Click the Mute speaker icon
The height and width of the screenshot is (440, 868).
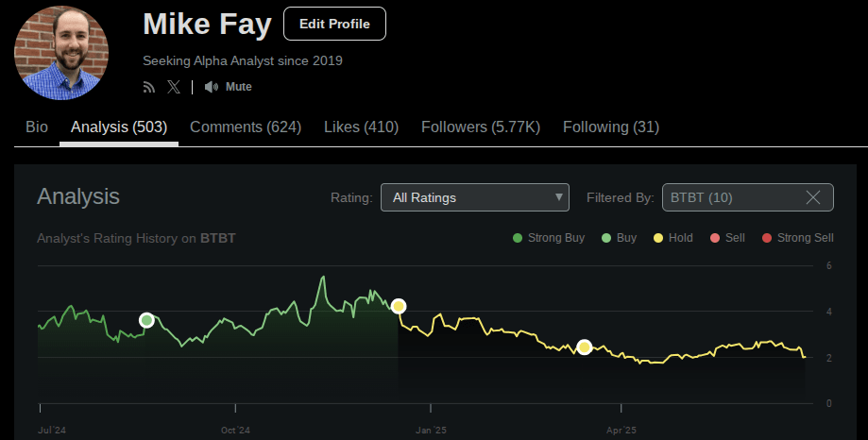tap(212, 87)
